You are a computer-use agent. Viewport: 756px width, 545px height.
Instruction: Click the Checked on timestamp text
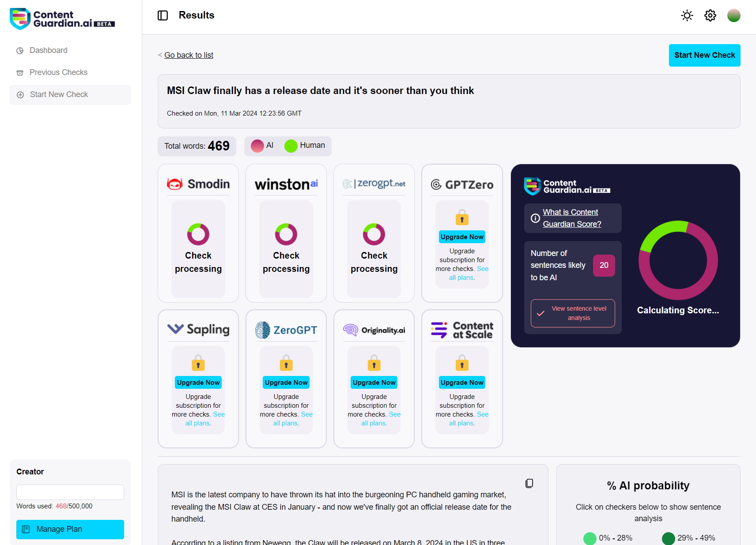click(234, 113)
